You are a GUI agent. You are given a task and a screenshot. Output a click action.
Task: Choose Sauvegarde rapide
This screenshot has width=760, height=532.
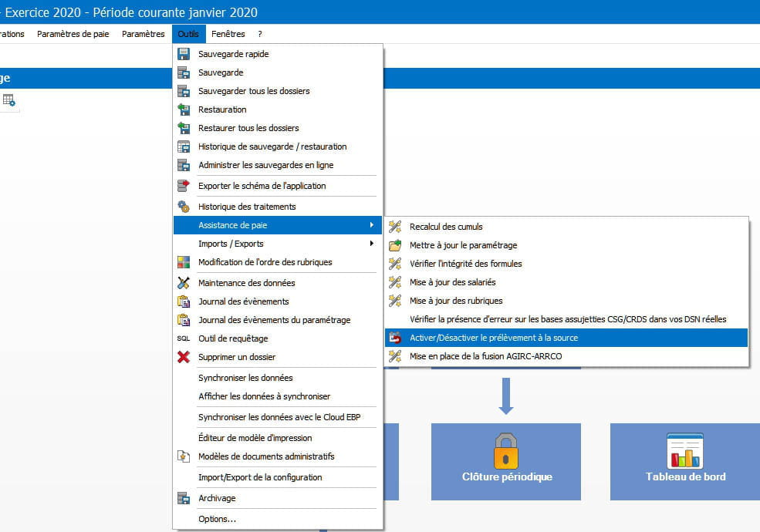278,54
